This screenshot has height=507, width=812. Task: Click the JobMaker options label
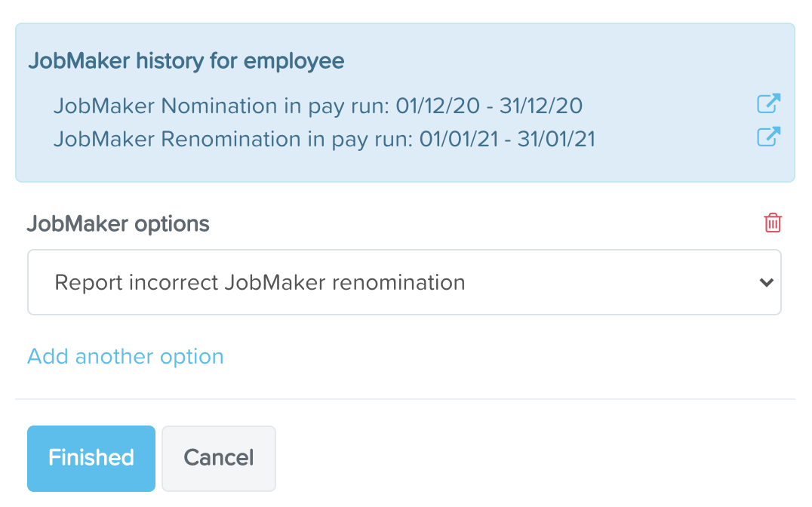pos(118,224)
